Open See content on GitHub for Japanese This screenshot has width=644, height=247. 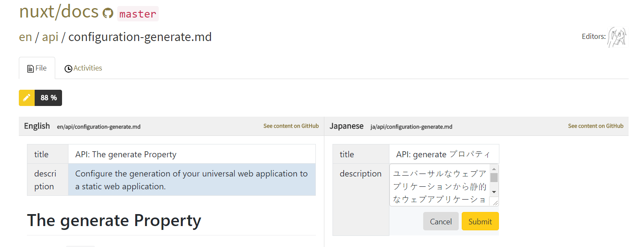coord(596,126)
